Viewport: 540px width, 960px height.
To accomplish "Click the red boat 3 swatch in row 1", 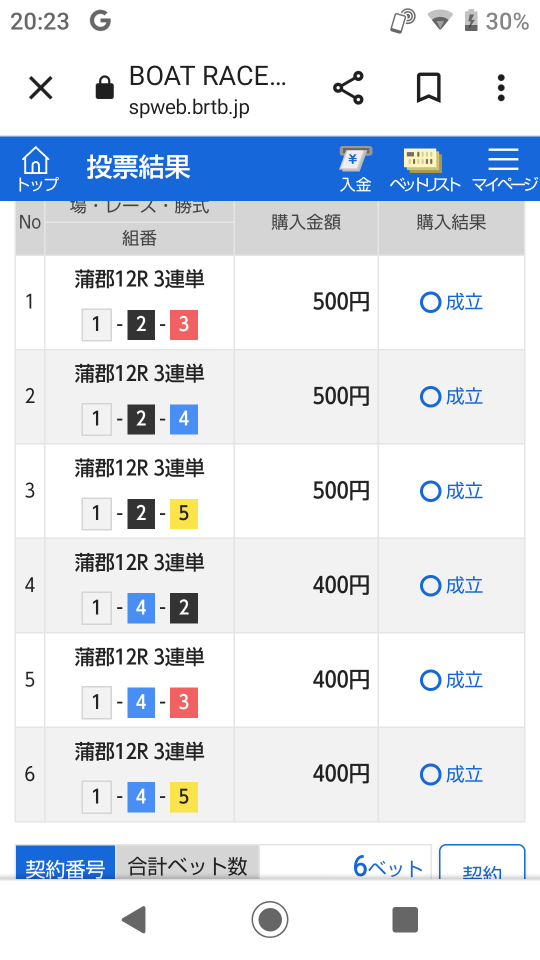I will tap(184, 324).
